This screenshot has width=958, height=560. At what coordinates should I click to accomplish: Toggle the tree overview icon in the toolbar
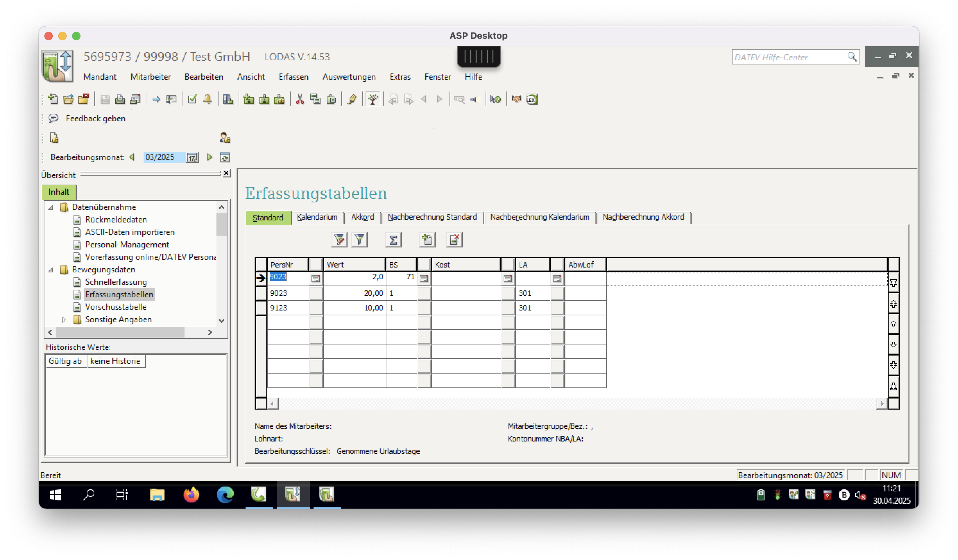coord(373,99)
